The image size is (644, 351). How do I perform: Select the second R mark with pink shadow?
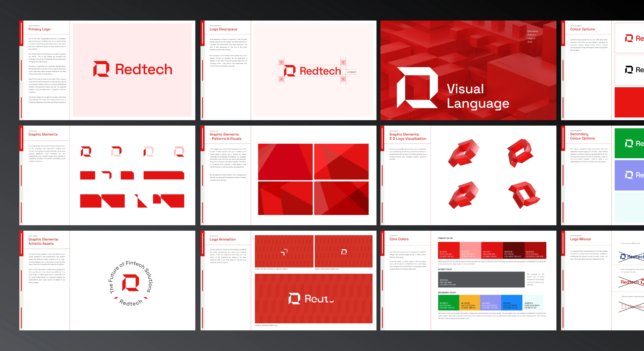pos(116,151)
